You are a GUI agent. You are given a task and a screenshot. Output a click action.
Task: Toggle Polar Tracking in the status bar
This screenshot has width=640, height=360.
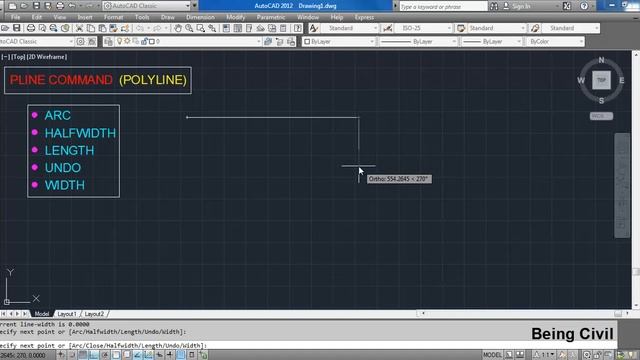(104, 355)
